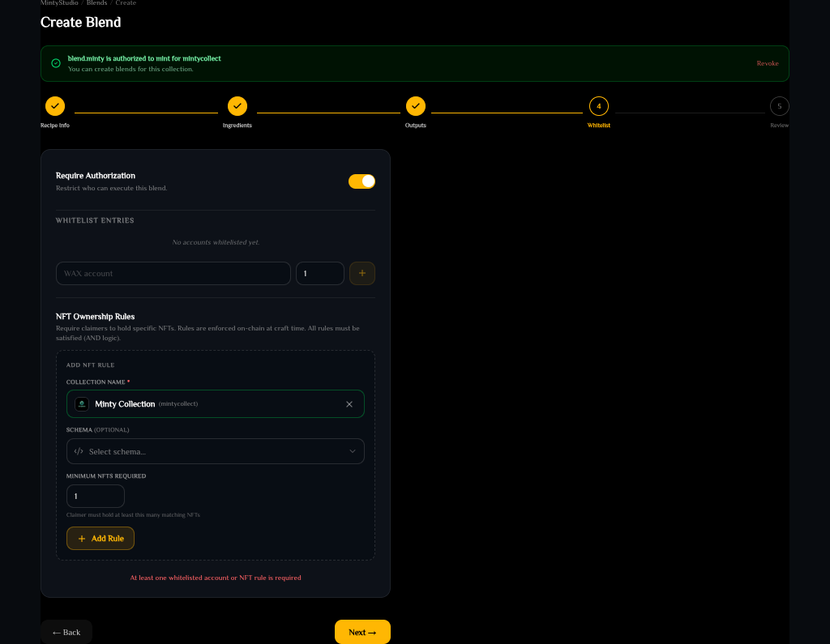Screen dimensions: 830x644
Task: Click the Minty Collection avatar icon
Action: coord(82,403)
